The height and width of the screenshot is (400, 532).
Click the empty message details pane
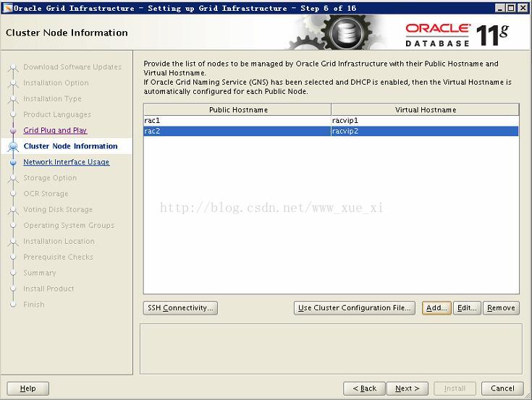(331, 349)
